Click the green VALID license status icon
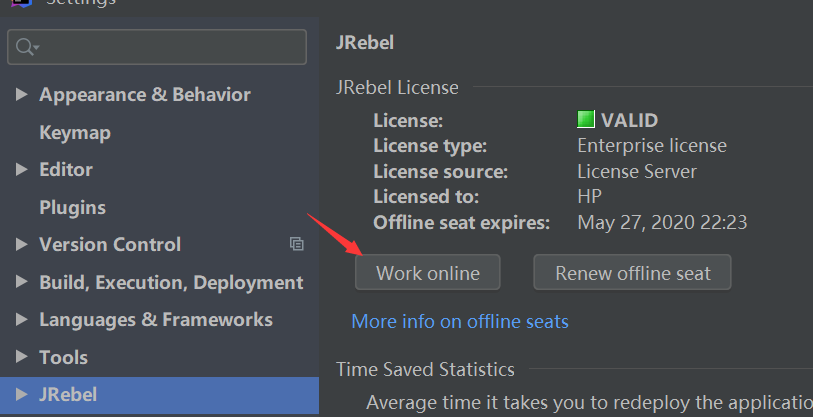This screenshot has height=417, width=813. point(586,120)
